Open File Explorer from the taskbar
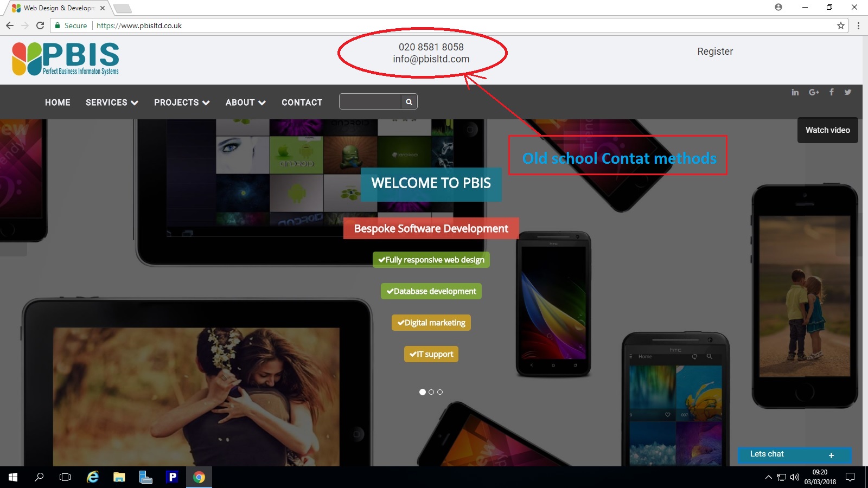868x488 pixels. tap(119, 477)
